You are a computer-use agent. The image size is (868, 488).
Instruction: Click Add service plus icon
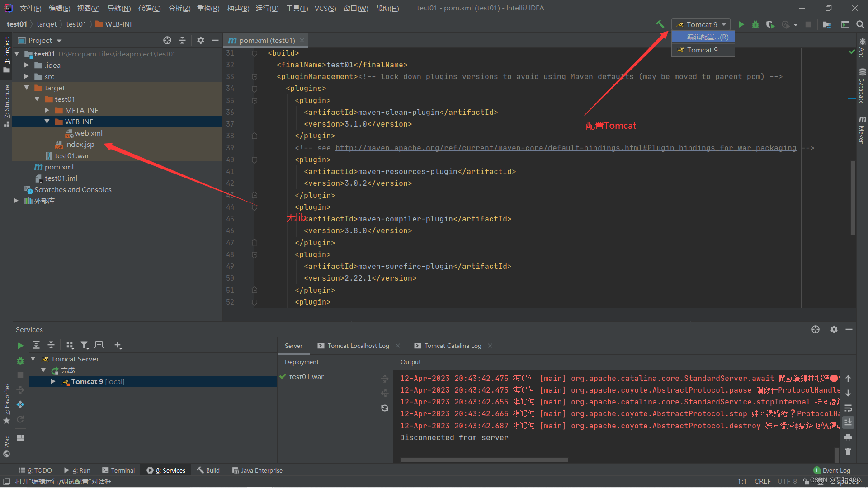point(118,345)
